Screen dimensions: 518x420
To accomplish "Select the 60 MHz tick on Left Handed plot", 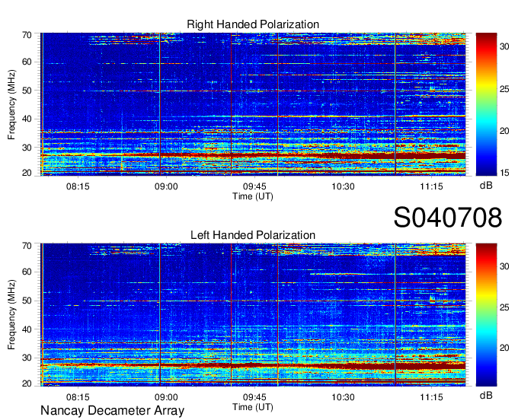I will point(27,272).
